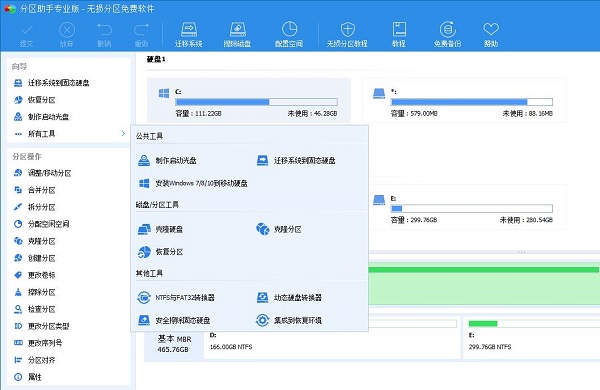This screenshot has height=390, width=600.
Task: Click the 硬盘1 heading
Action: (156, 59)
